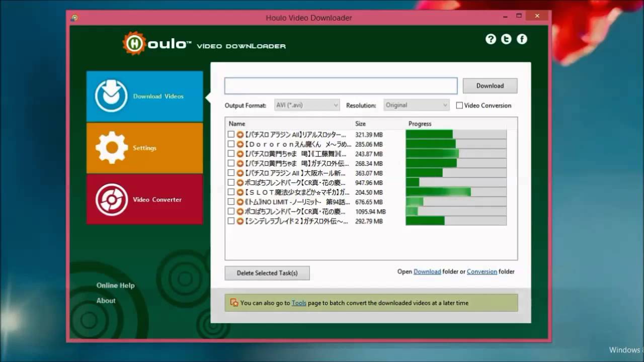Click the orange status icon of the 1095.94 MB row
644x362 pixels.
click(240, 212)
